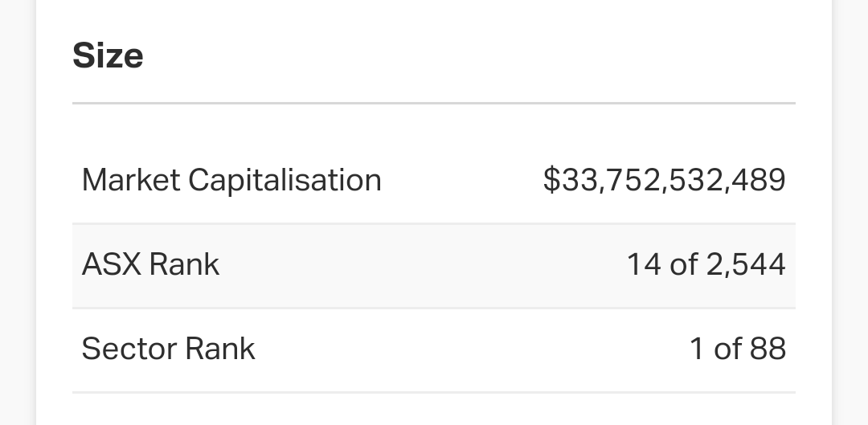The width and height of the screenshot is (868, 425).
Task: Select the ASX Rank label
Action: pyautogui.click(x=150, y=264)
